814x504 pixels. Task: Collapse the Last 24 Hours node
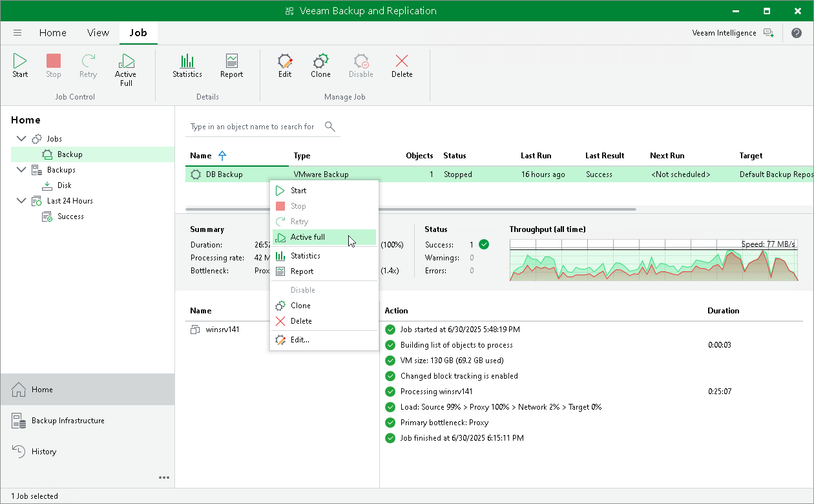click(21, 201)
